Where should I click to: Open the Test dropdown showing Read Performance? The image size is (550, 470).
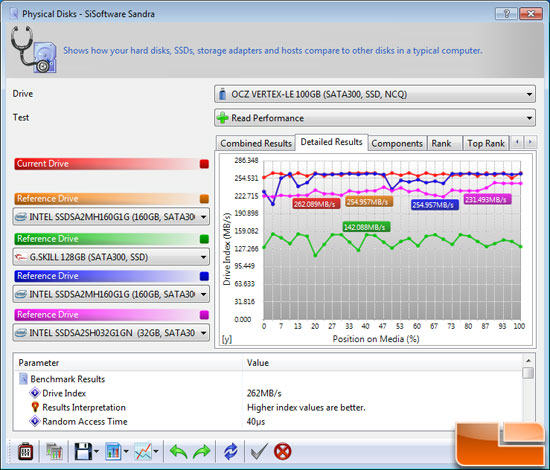point(375,118)
